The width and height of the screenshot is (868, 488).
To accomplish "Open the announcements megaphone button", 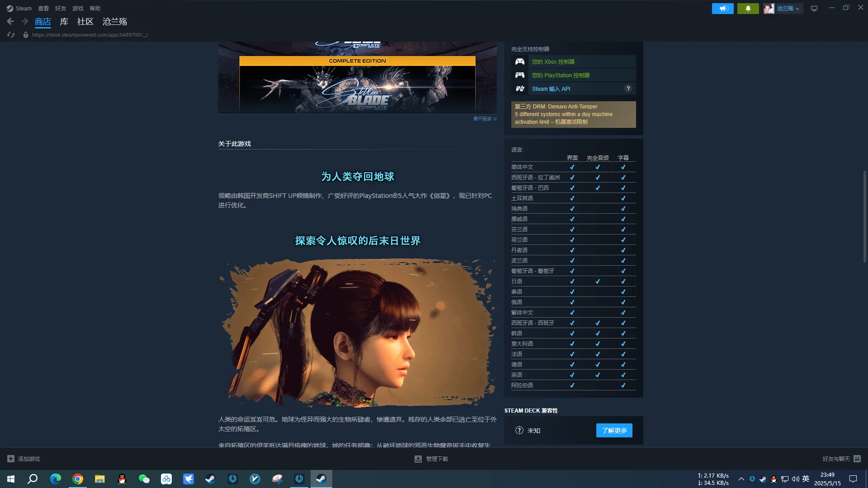I will pos(723,9).
